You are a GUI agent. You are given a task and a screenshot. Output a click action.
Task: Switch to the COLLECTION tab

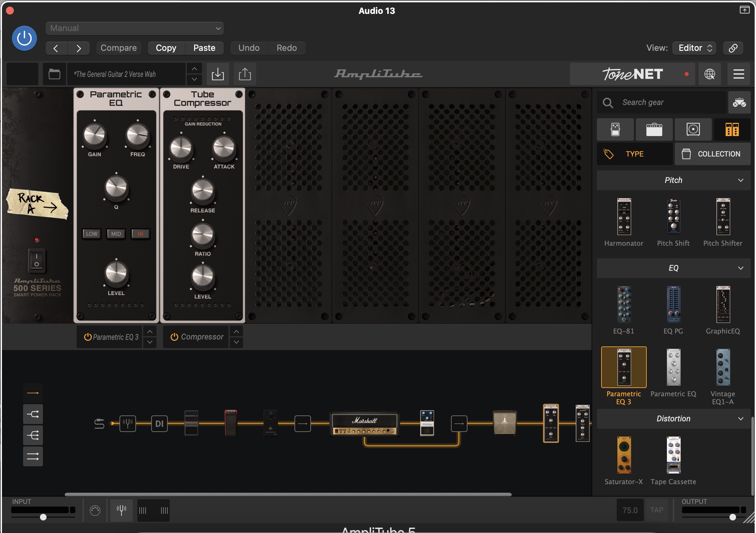(x=712, y=154)
